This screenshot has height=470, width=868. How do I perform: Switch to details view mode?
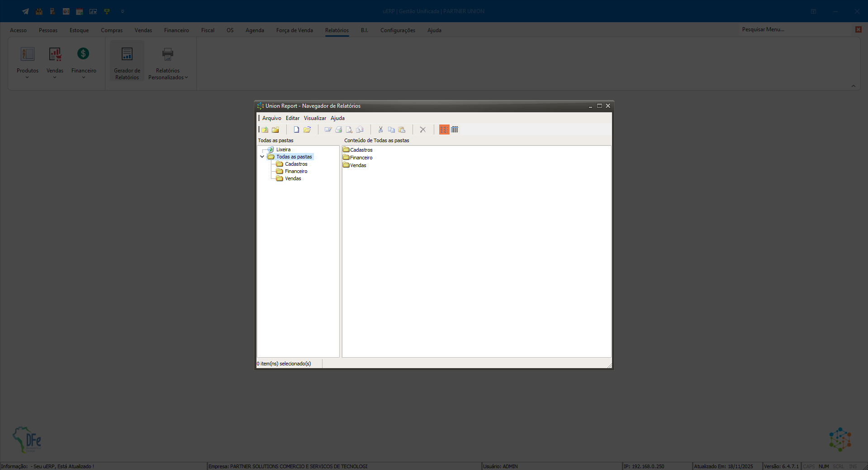point(455,130)
